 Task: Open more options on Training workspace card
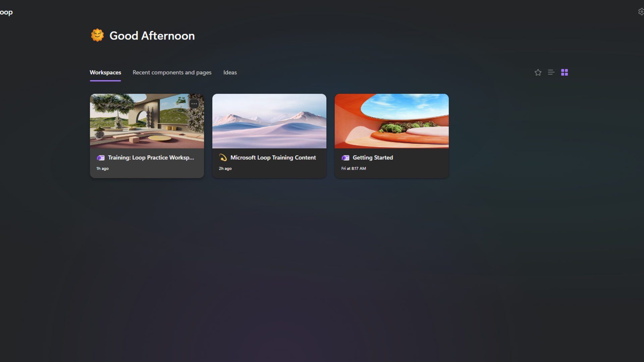click(194, 104)
